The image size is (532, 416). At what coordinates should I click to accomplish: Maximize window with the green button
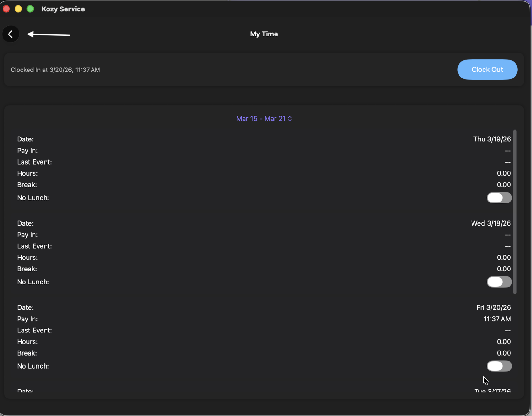click(x=30, y=9)
